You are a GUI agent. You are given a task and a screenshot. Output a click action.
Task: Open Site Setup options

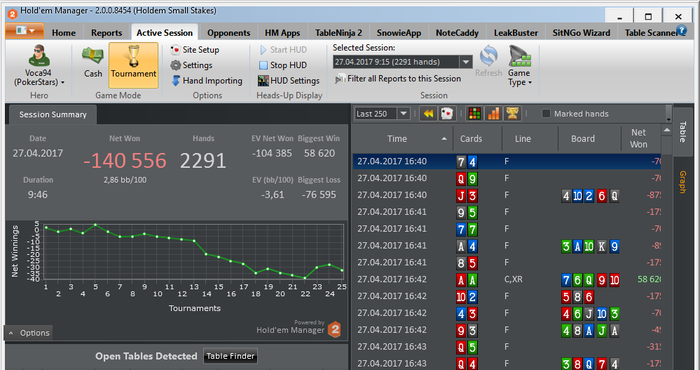[195, 50]
